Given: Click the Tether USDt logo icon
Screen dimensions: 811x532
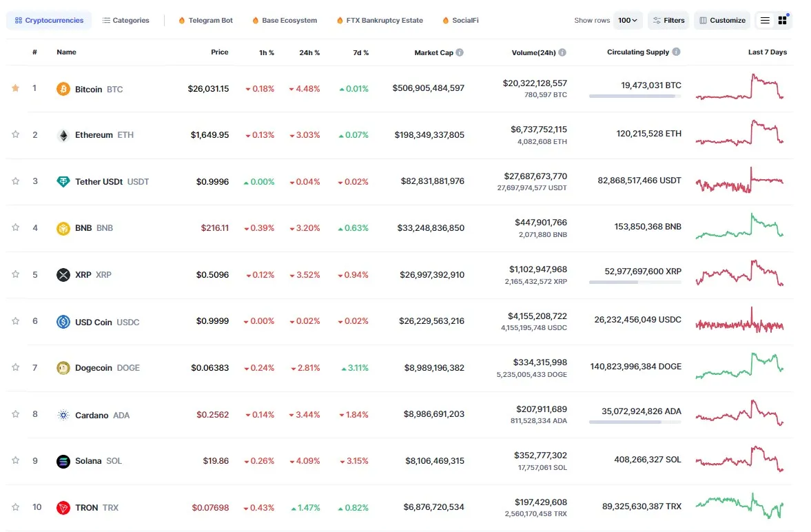Looking at the screenshot, I should pyautogui.click(x=63, y=182).
